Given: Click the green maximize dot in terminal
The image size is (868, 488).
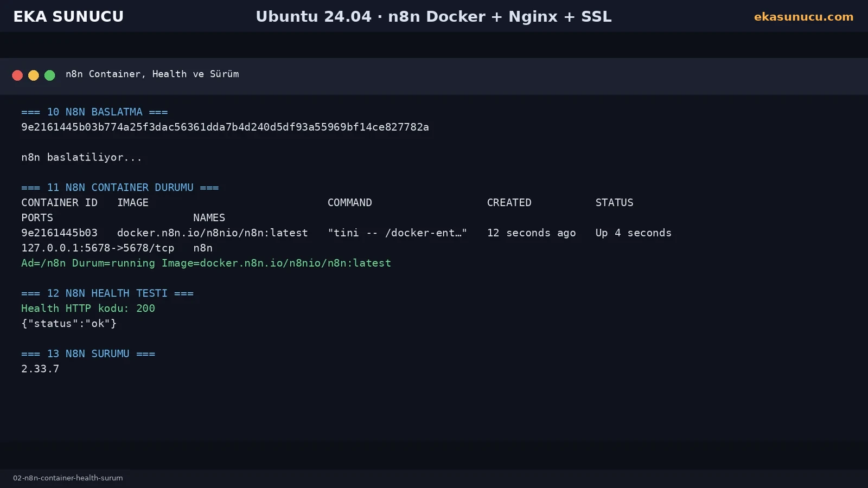Looking at the screenshot, I should click(x=50, y=75).
